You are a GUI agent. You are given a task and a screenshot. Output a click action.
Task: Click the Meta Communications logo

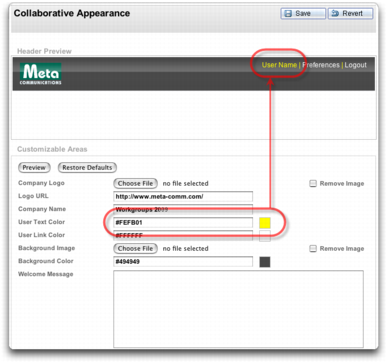[x=40, y=74]
